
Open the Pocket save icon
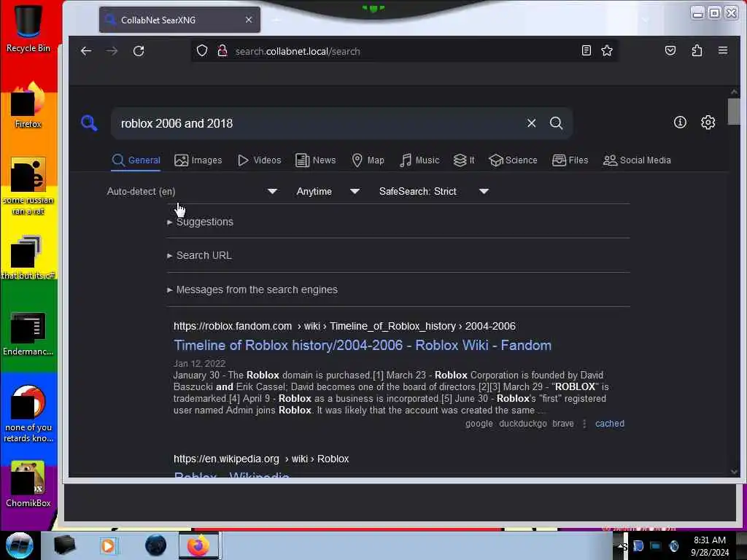(x=670, y=50)
